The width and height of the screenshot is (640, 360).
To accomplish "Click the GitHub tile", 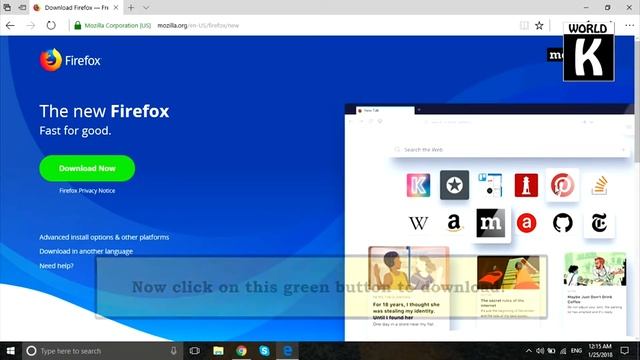I will pyautogui.click(x=562, y=223).
